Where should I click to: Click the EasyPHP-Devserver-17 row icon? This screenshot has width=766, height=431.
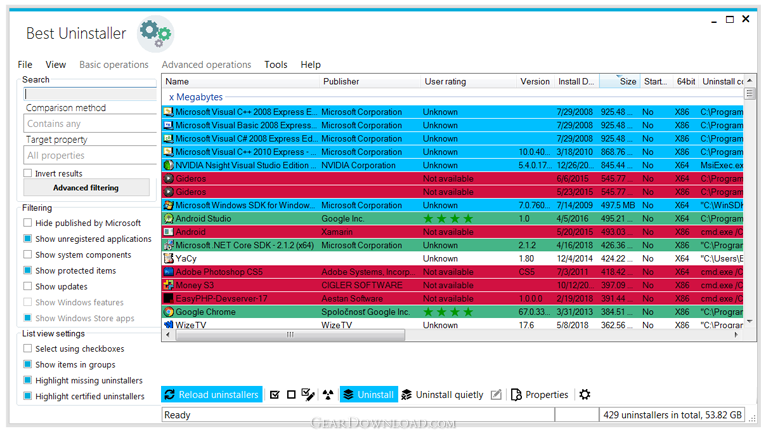pyautogui.click(x=169, y=298)
